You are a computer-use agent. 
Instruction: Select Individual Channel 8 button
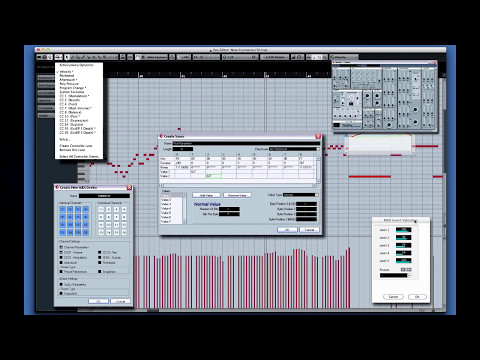click(124, 217)
